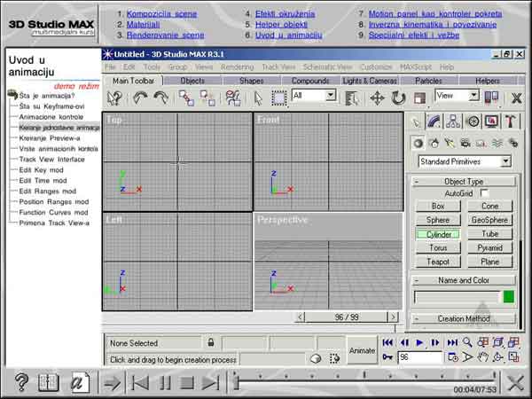Click the Use Pivot Point Center icon

(491, 98)
